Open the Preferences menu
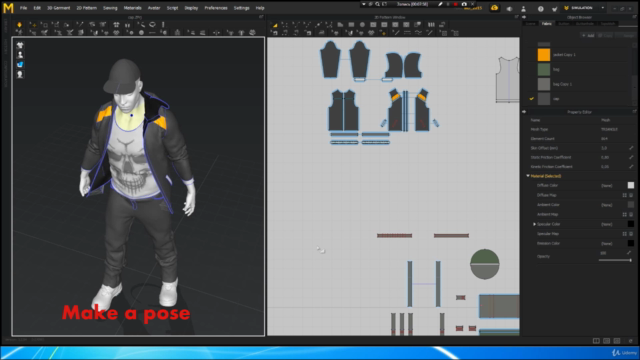Screen dimensions: 640x360 pos(216,8)
